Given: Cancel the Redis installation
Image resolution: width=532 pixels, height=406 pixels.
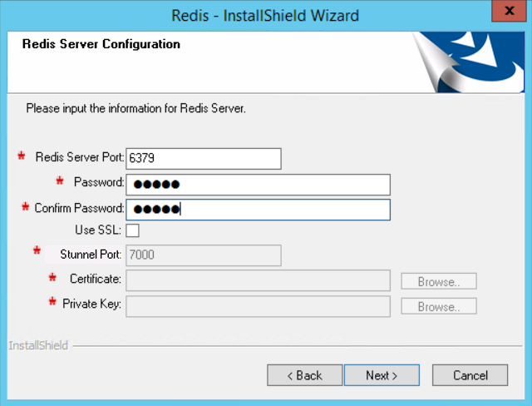Looking at the screenshot, I should [x=470, y=375].
